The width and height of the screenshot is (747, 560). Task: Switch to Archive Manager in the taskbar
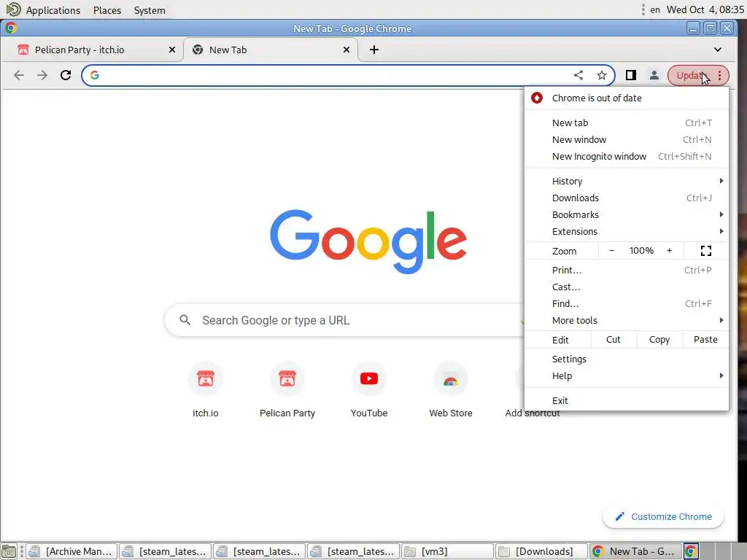(71, 551)
